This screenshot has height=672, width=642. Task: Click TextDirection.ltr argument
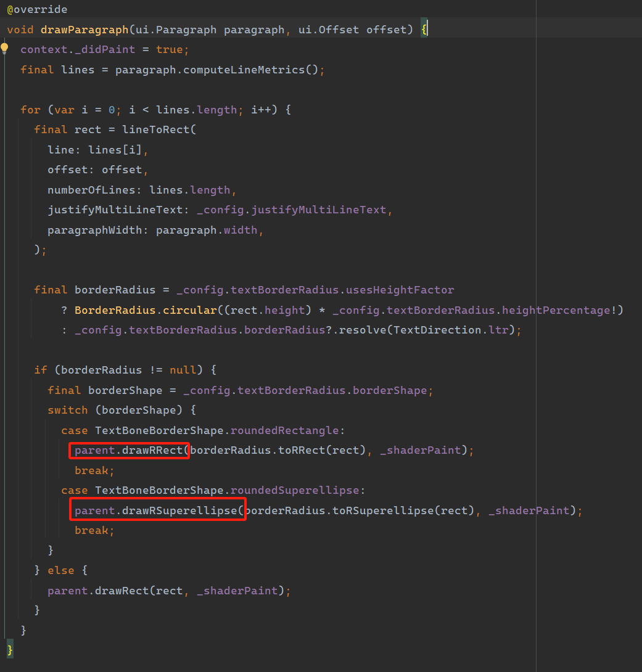(x=451, y=330)
